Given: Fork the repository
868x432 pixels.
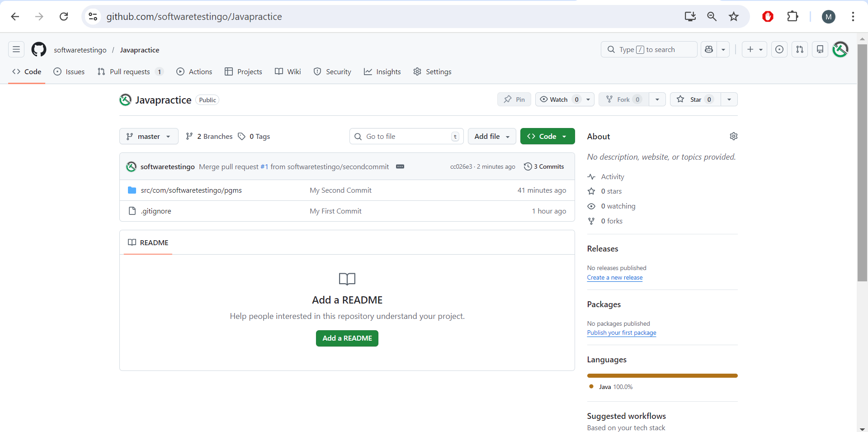Looking at the screenshot, I should point(623,100).
